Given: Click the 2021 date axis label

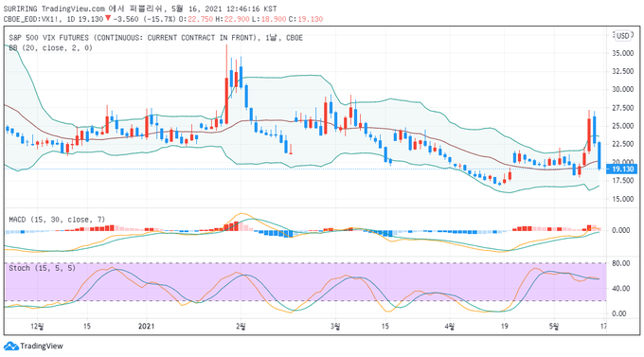Looking at the screenshot, I should coord(146,326).
